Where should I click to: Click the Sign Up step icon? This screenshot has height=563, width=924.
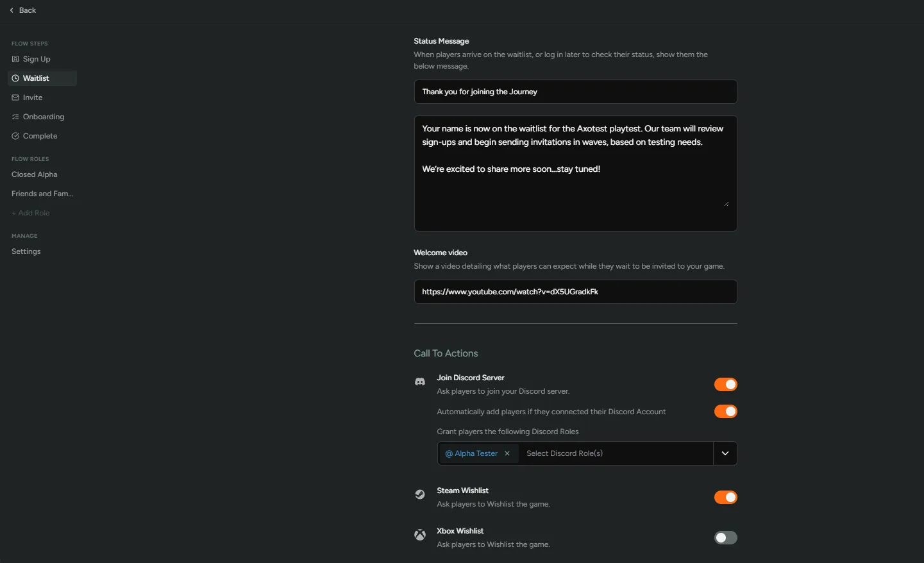click(15, 59)
